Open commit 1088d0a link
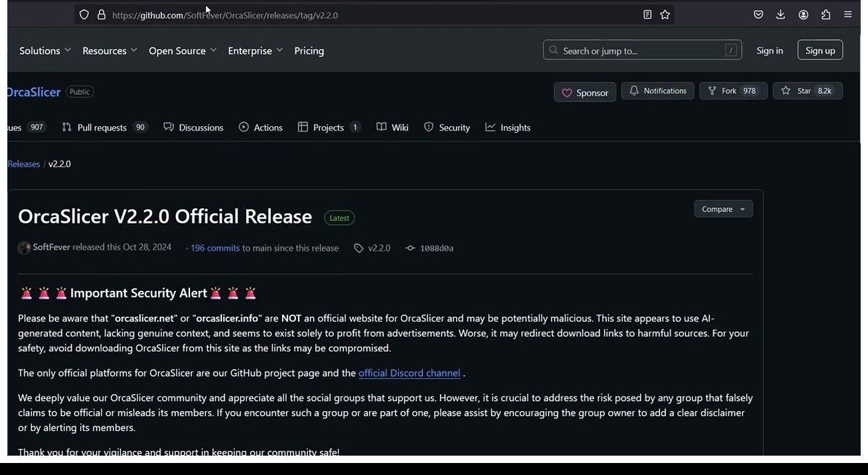 (437, 248)
